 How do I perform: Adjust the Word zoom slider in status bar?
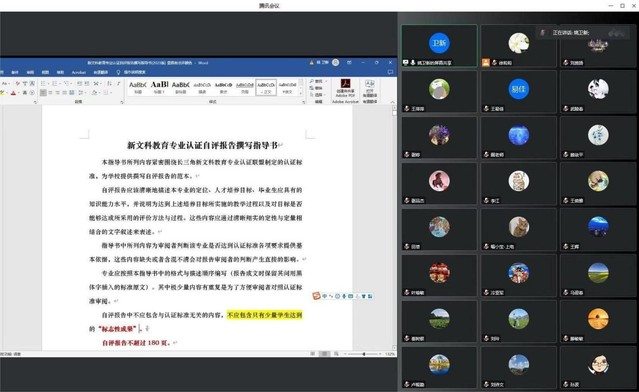363,354
